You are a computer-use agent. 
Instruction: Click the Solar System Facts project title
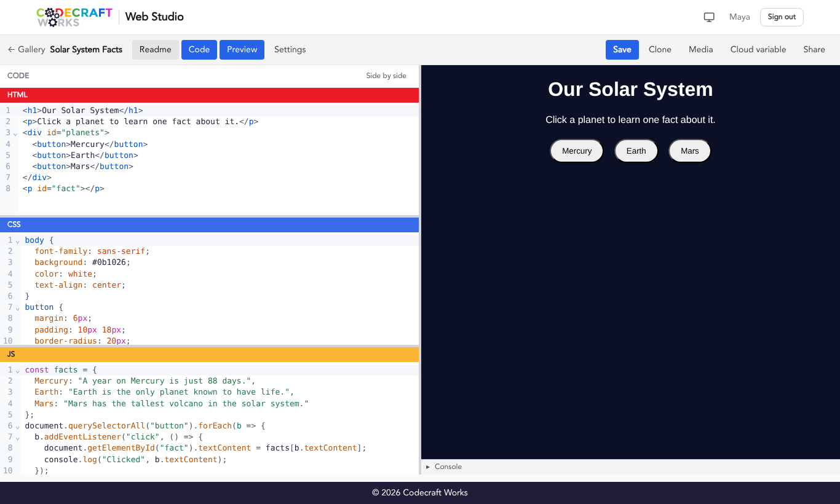pos(86,50)
